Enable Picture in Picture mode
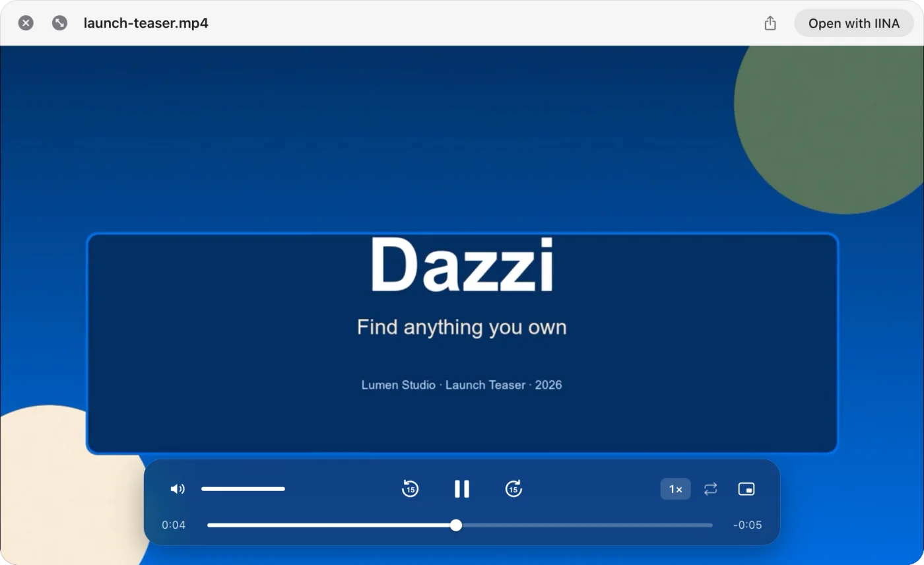The height and width of the screenshot is (565, 924). (x=746, y=489)
